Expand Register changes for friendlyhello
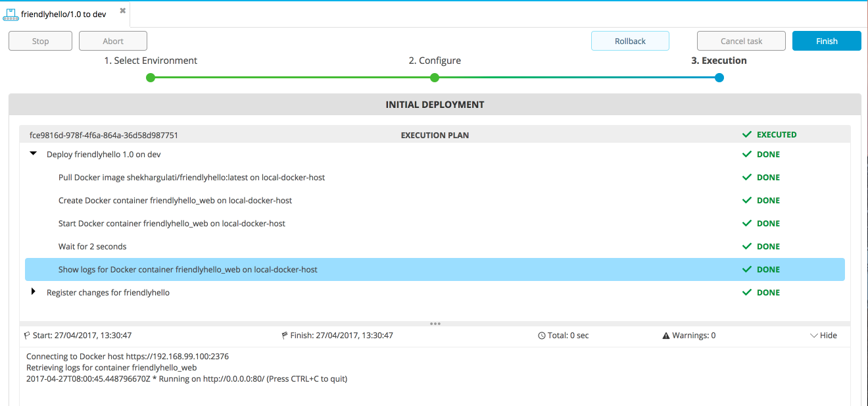 (x=34, y=292)
